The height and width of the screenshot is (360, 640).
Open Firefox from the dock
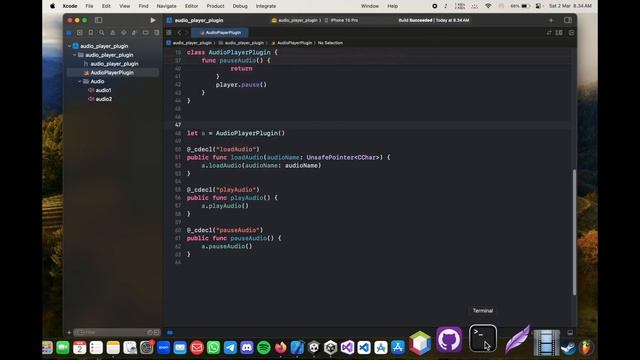(x=280, y=348)
